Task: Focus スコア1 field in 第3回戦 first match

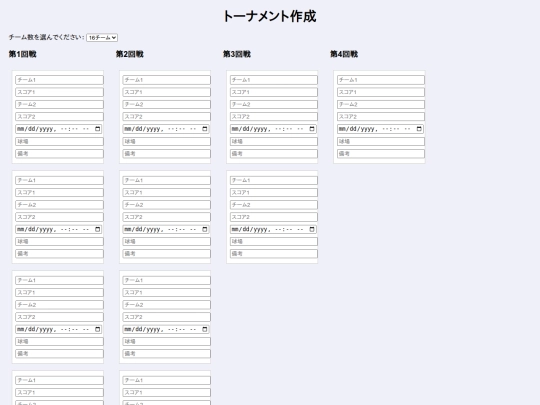Action: 274,92
